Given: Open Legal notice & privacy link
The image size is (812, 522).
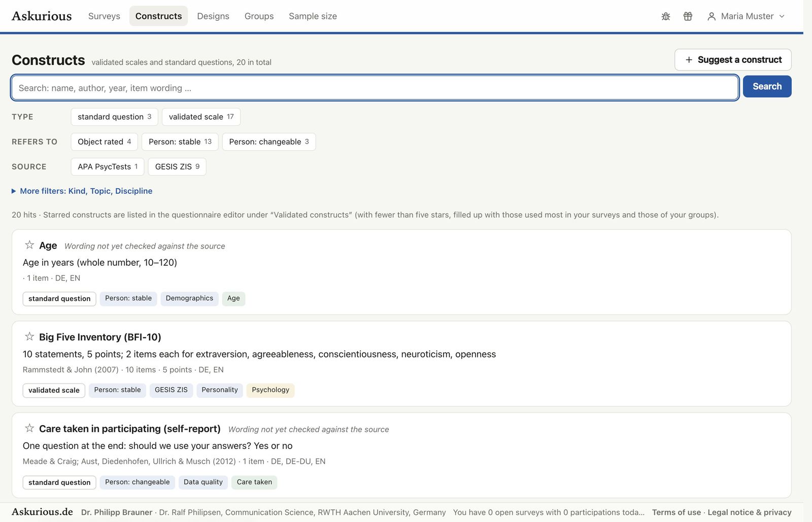Looking at the screenshot, I should point(750,512).
